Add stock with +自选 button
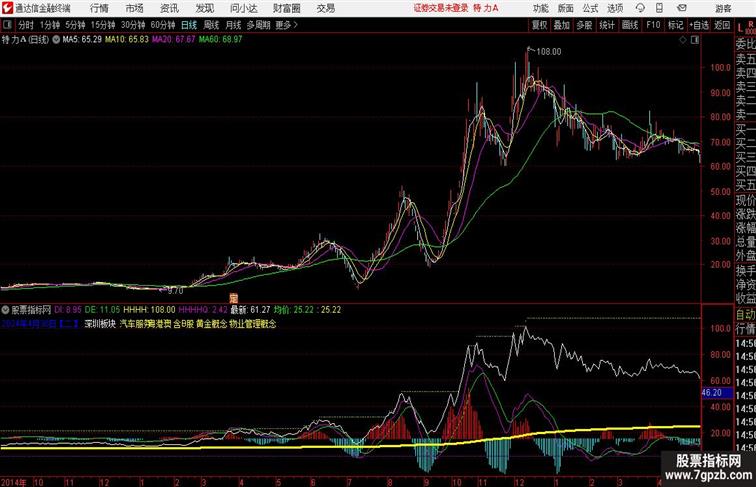Image resolution: width=756 pixels, height=487 pixels. [x=699, y=25]
